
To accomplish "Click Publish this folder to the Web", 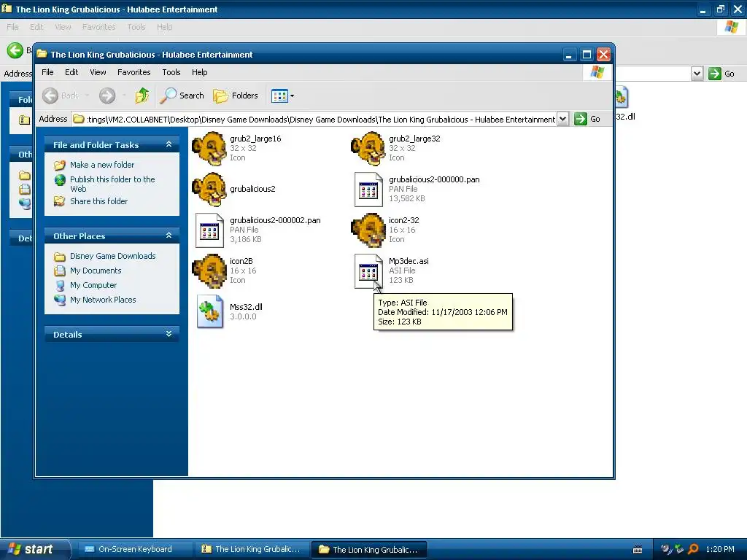I will click(112, 184).
